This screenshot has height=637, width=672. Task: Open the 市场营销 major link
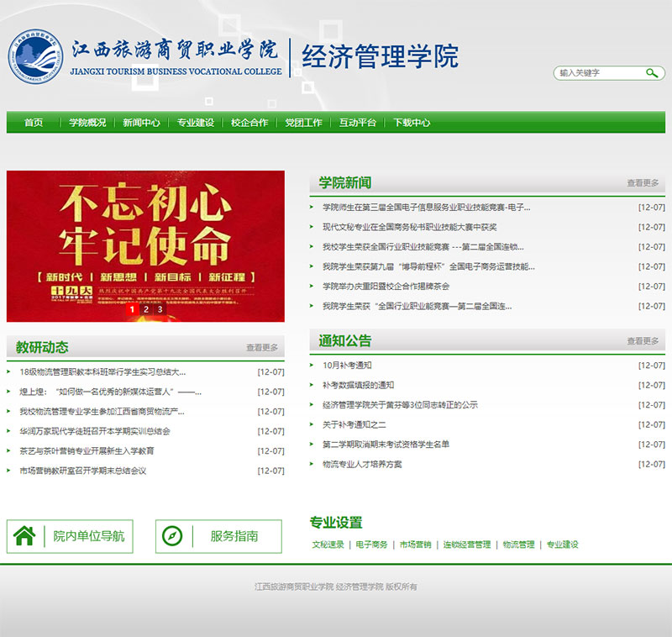415,545
